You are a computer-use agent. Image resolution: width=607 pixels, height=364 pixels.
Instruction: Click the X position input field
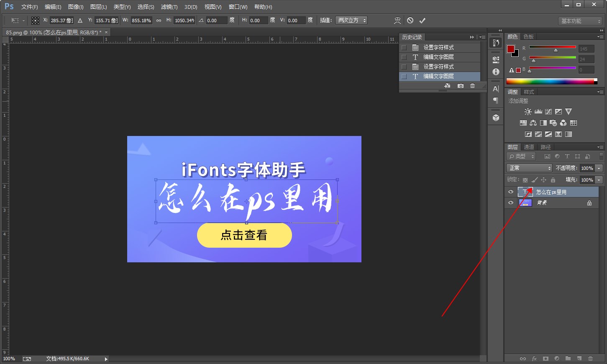62,21
